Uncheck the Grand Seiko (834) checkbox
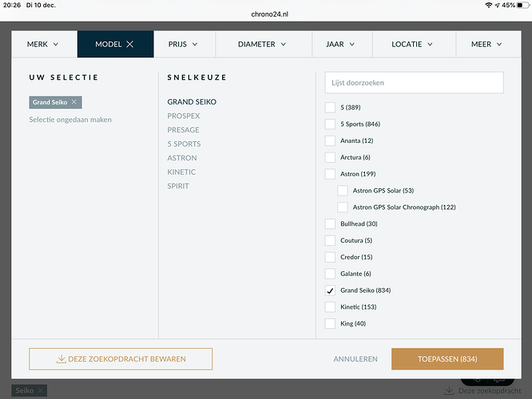Image resolution: width=532 pixels, height=399 pixels. click(x=330, y=290)
